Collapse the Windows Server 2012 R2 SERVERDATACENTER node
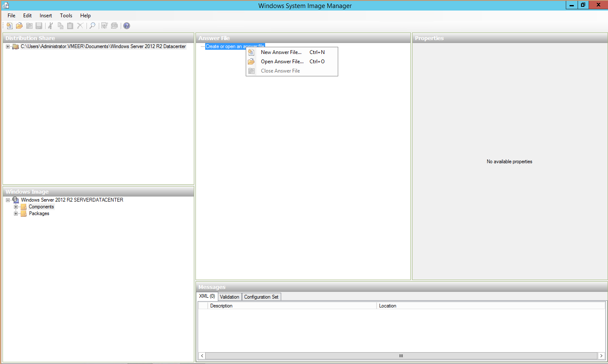 (8, 200)
